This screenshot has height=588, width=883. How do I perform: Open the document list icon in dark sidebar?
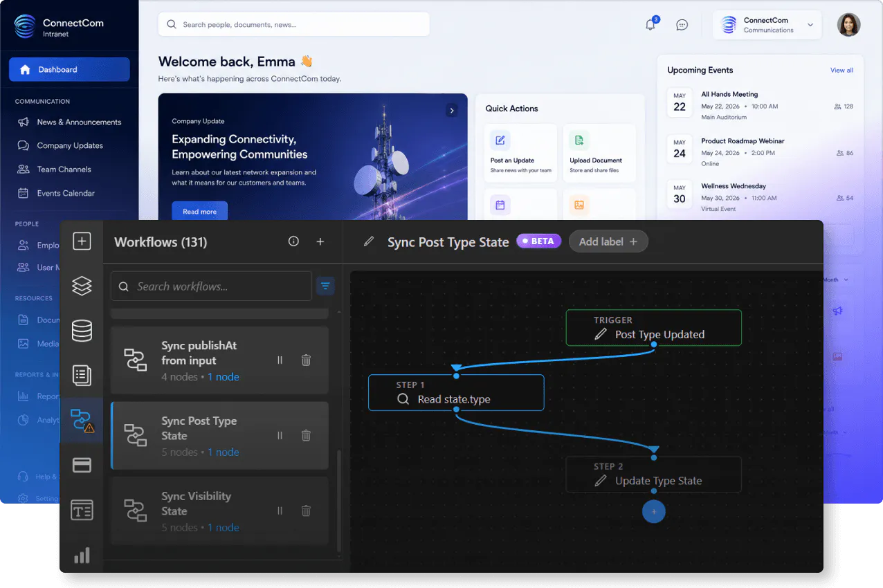pos(82,376)
